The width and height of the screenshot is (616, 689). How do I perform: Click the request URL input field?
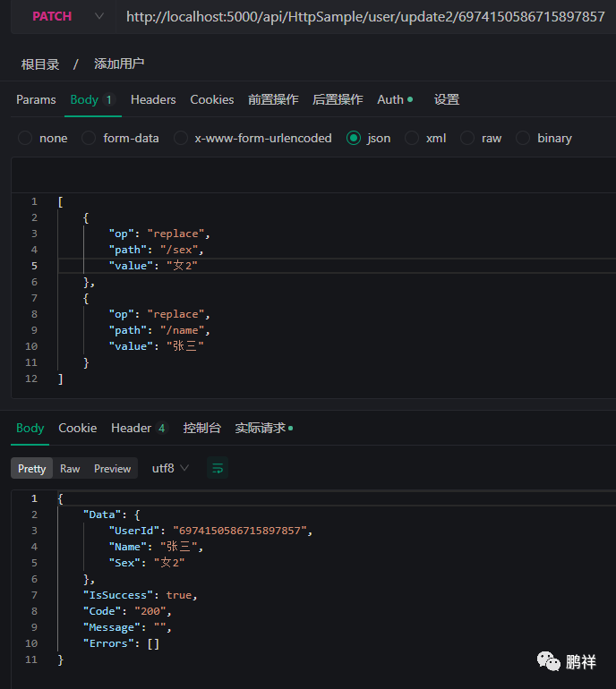tap(365, 17)
